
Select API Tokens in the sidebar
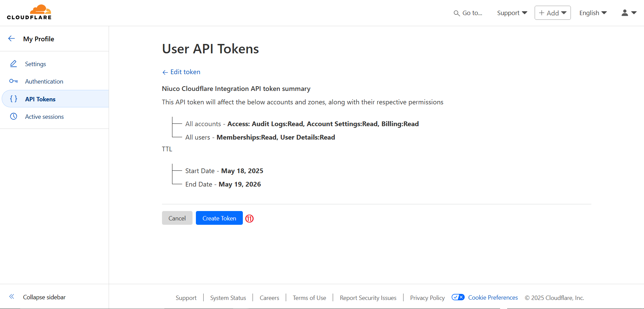coord(55,99)
